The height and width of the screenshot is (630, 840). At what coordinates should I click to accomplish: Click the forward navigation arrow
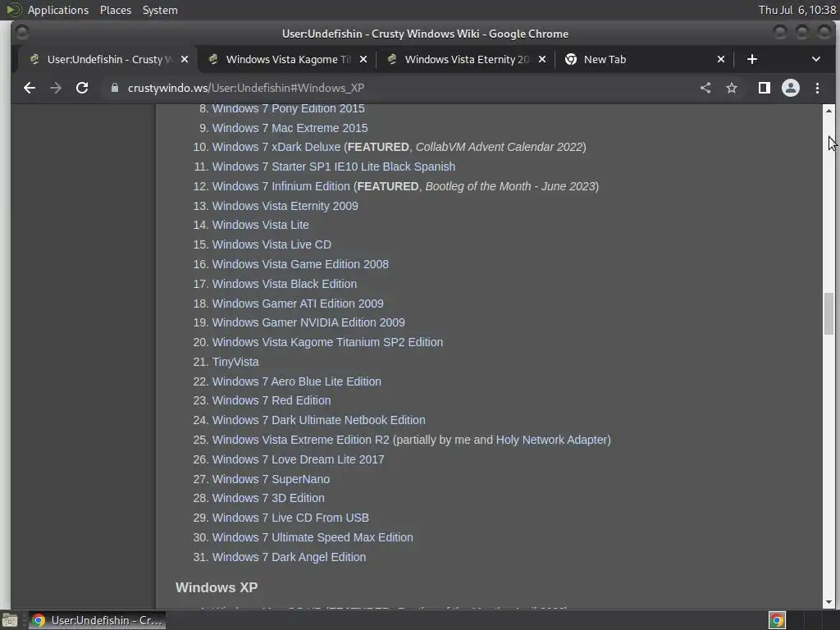pyautogui.click(x=56, y=88)
